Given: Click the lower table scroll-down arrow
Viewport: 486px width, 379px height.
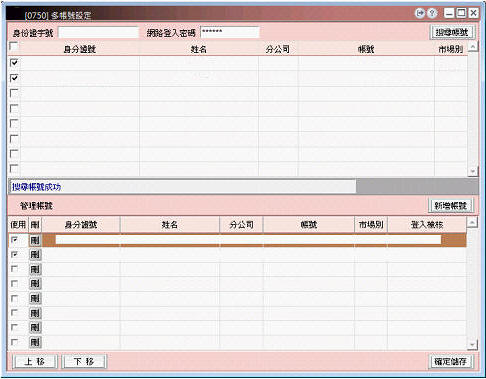Looking at the screenshot, I should (472, 345).
